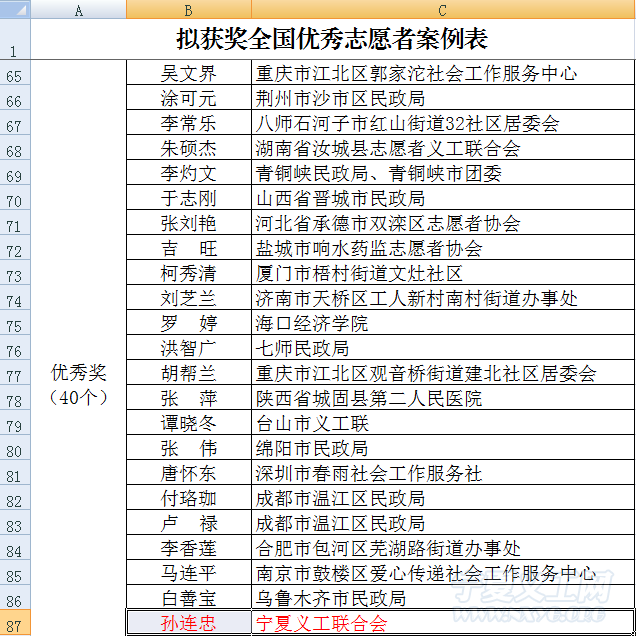This screenshot has height=636, width=636.
Task: Select column A header
Action: pos(79,9)
